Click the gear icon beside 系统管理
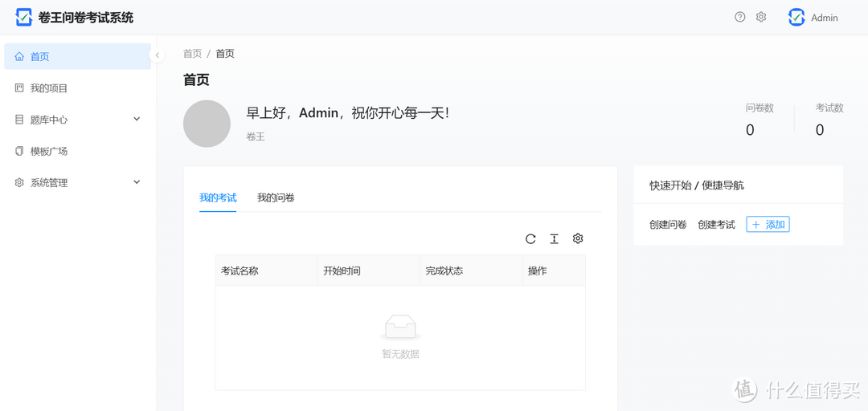This screenshot has width=868, height=411. 19,182
